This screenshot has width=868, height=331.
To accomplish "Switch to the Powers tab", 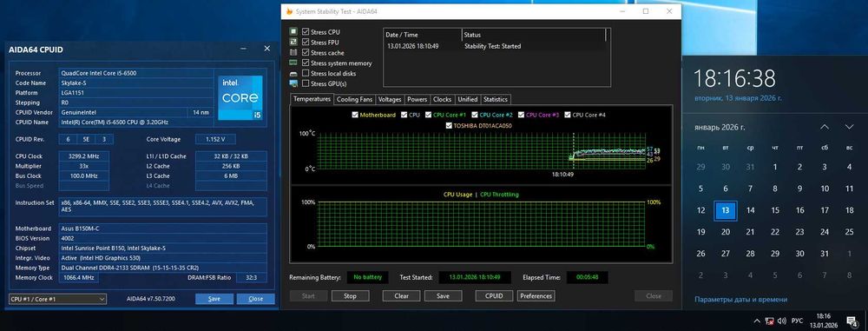I will click(418, 99).
